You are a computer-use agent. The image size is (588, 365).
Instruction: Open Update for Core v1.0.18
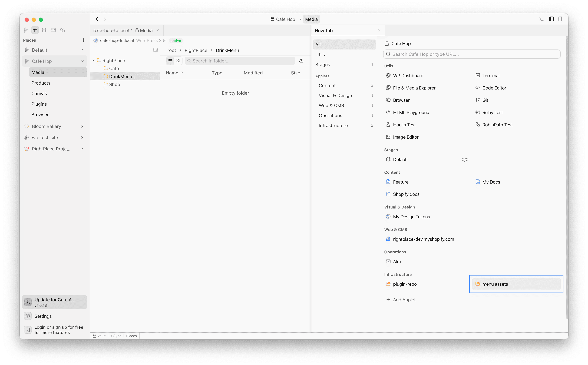click(55, 302)
